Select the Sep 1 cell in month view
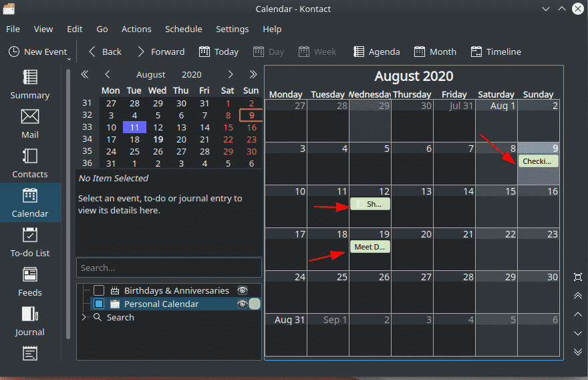This screenshot has height=380, width=588. pyautogui.click(x=328, y=335)
